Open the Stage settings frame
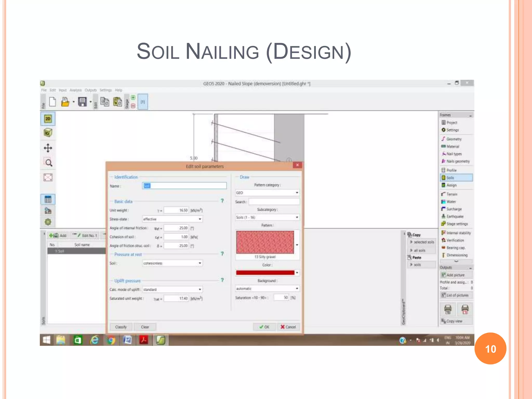This screenshot has height=399, width=532. [457, 224]
